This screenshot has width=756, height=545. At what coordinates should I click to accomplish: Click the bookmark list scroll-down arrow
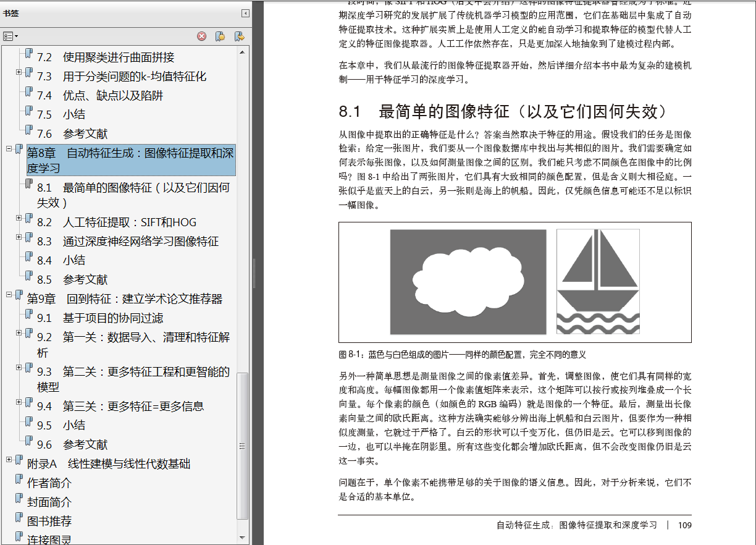tap(243, 538)
